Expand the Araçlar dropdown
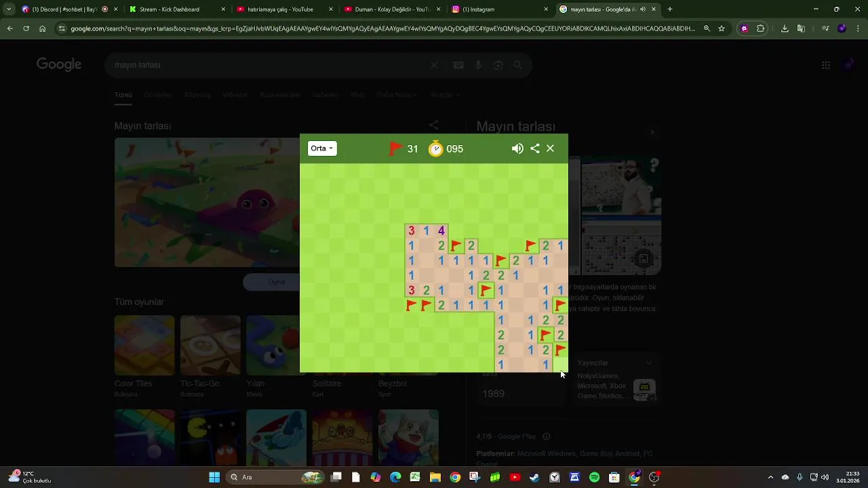This screenshot has width=868, height=488. click(445, 95)
